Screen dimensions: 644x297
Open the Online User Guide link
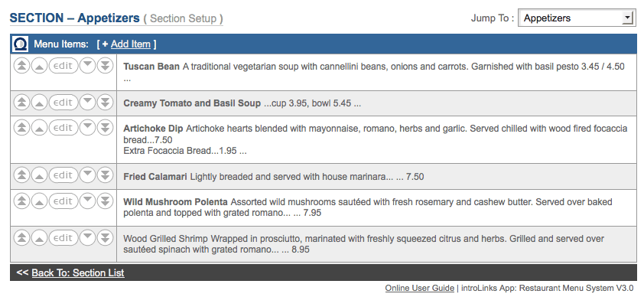point(419,288)
